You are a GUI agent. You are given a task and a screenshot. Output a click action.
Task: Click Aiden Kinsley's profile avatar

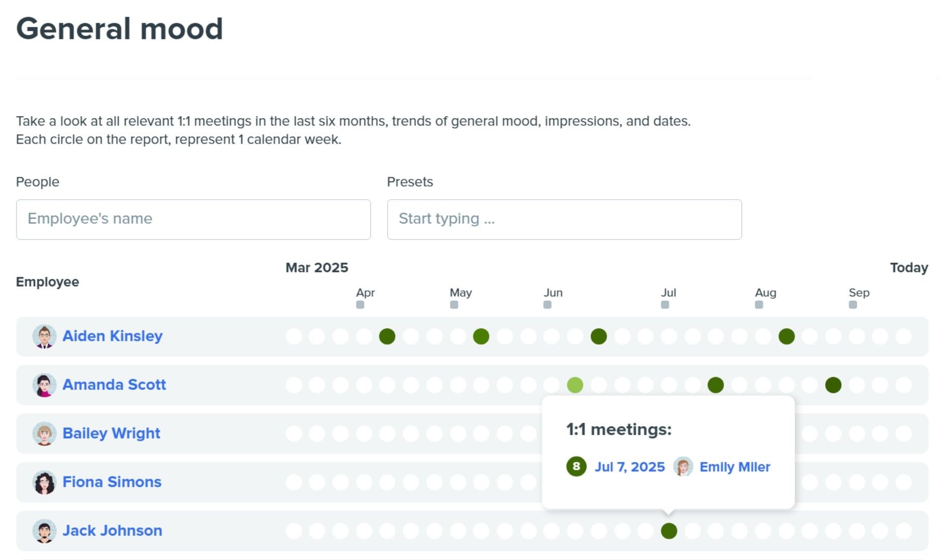(x=44, y=336)
